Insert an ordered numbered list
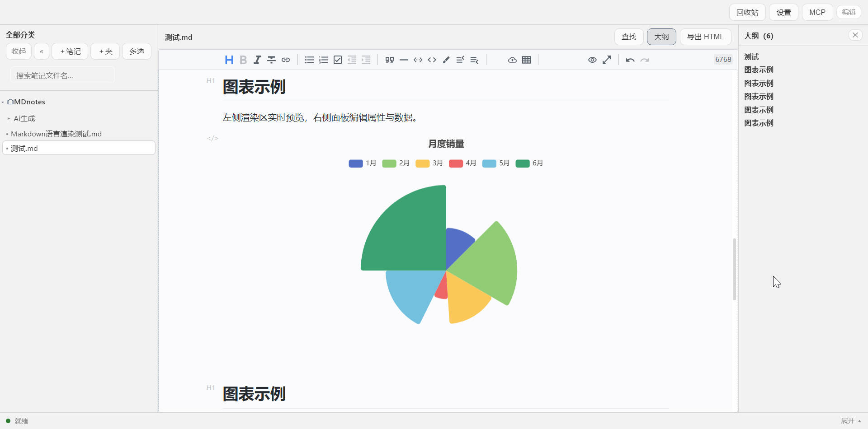 [x=323, y=60]
